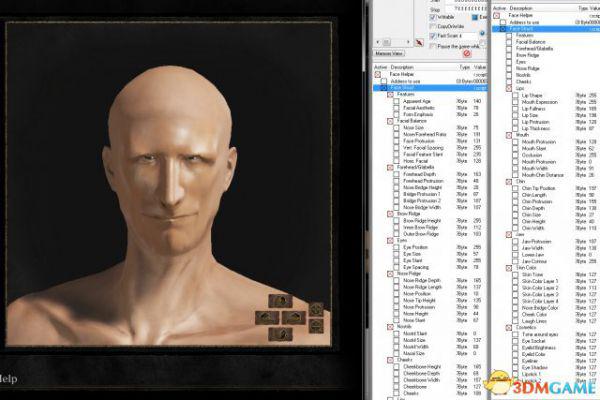Click the Description column header in right table
Screen dimensions: 600x400
click(x=521, y=8)
